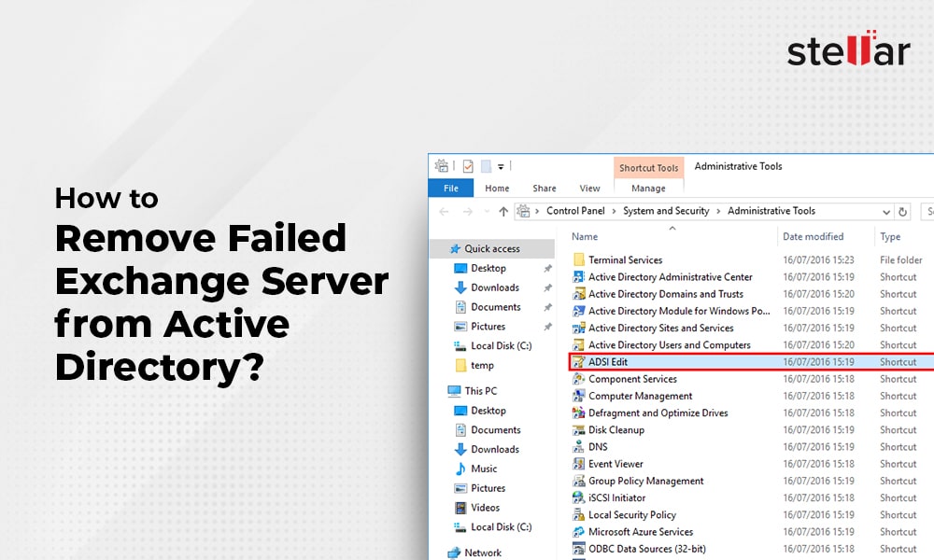Click the Properties icon in quick access toolbar
Screen dimensions: 934x560
tap(468, 166)
